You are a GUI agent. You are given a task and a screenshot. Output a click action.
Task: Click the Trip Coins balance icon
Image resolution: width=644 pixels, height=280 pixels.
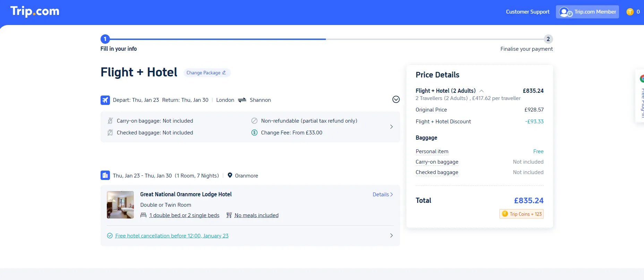tap(630, 12)
